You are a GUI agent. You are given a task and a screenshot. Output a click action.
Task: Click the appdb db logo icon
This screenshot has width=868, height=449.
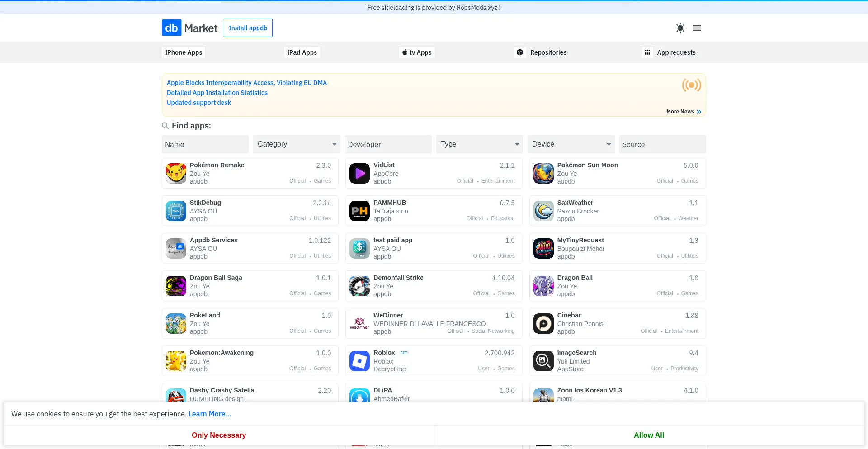click(171, 28)
